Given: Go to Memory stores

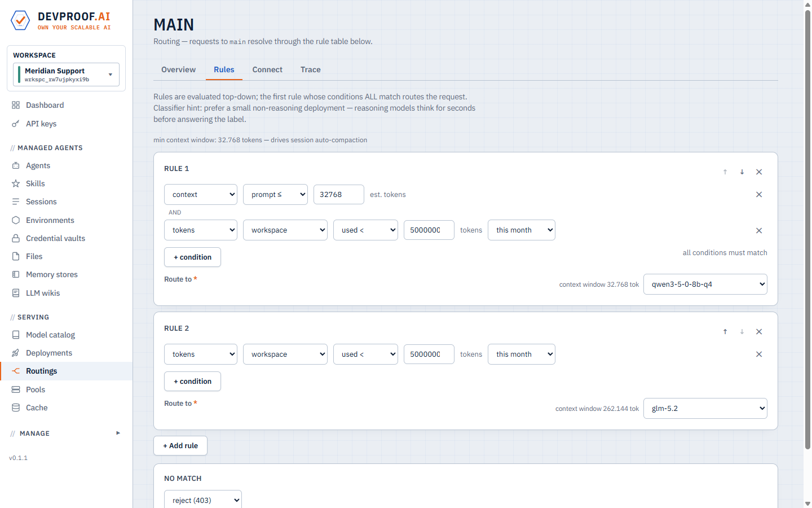Looking at the screenshot, I should [66, 274].
